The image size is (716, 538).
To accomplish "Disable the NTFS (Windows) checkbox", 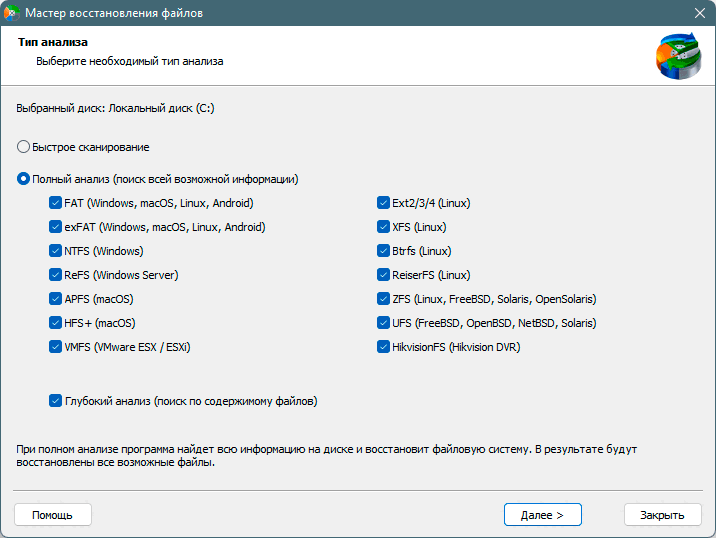I will tap(55, 251).
